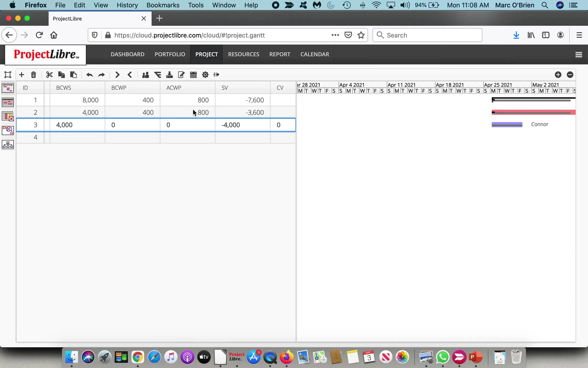Copy selected task icon
This screenshot has width=588, height=368.
coord(61,75)
